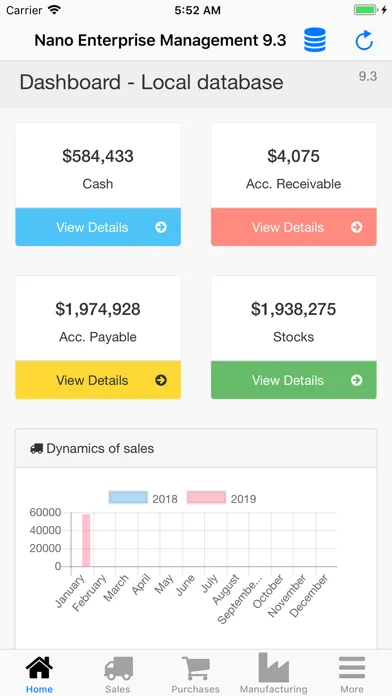The height and width of the screenshot is (696, 392).
Task: Click truck icon beside Dynamics of sales
Action: 36,449
